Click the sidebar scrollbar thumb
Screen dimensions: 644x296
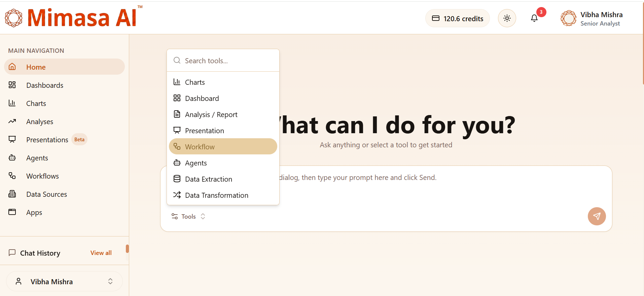(127, 249)
